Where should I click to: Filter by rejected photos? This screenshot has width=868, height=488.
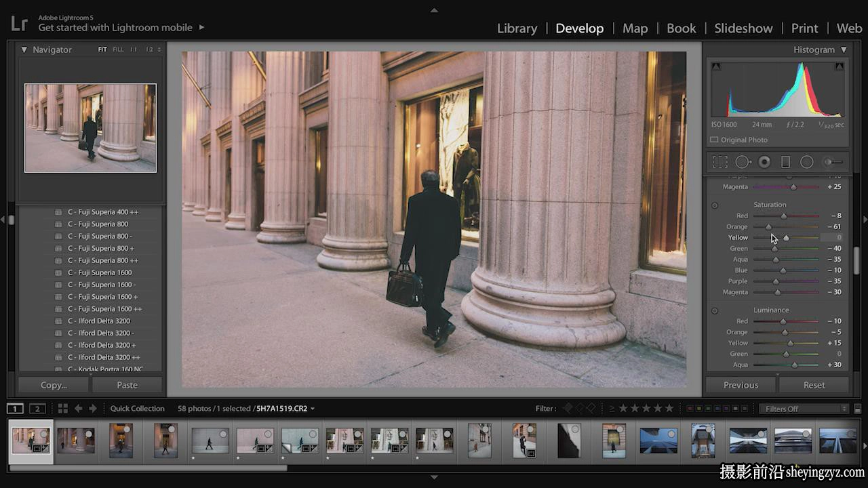coord(591,408)
